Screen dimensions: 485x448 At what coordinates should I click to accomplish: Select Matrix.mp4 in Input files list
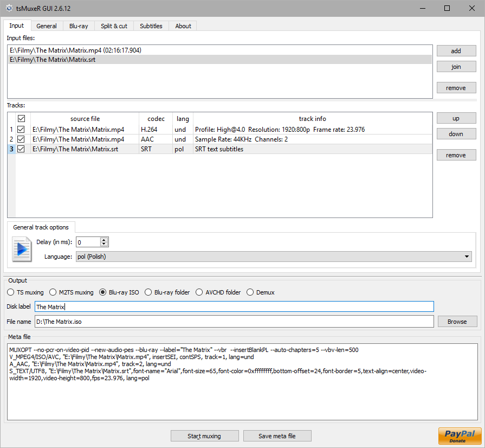point(220,50)
